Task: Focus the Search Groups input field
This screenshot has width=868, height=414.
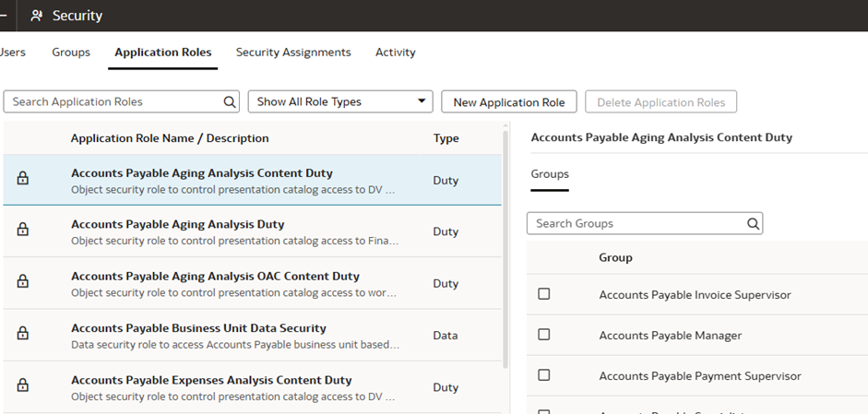Action: point(636,223)
